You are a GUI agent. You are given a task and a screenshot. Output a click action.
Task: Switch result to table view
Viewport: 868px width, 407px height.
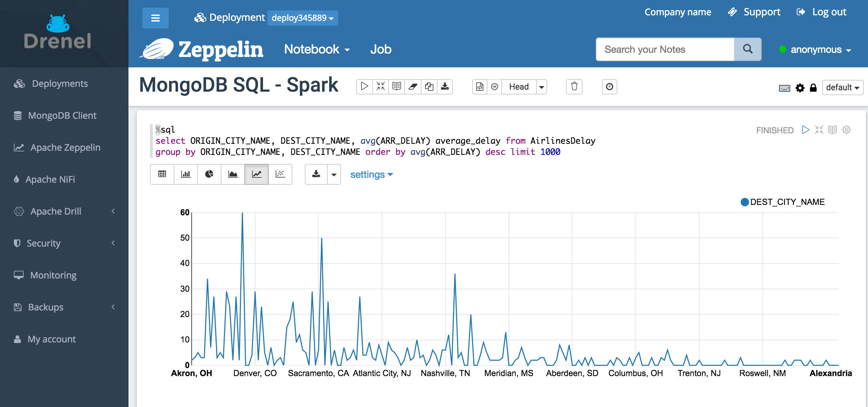(x=162, y=174)
